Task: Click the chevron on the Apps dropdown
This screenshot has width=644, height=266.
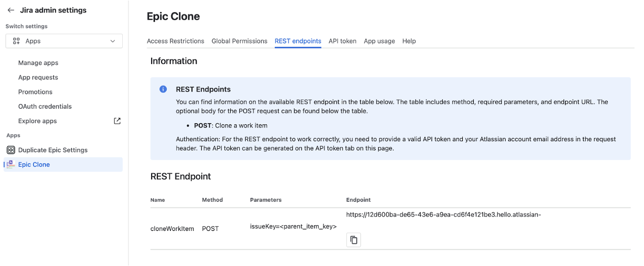Action: pos(112,41)
